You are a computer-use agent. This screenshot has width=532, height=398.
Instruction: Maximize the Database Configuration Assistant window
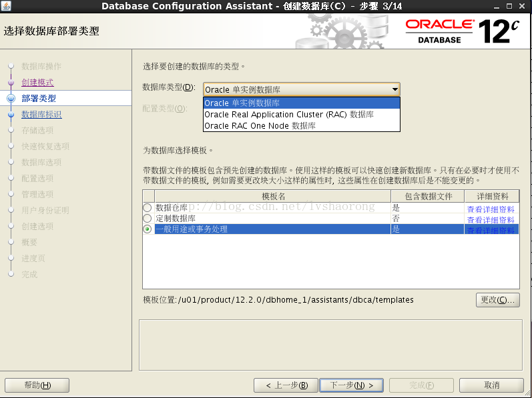[509, 6]
